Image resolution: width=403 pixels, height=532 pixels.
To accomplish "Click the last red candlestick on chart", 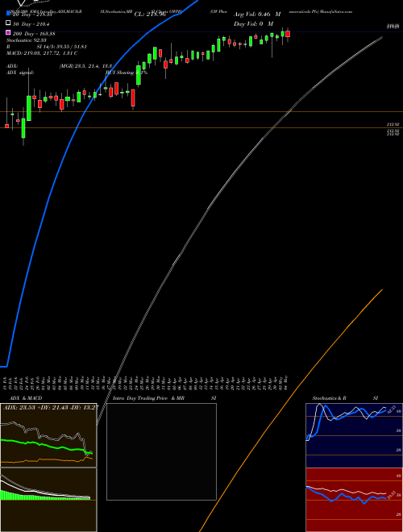I will pos(288,34).
